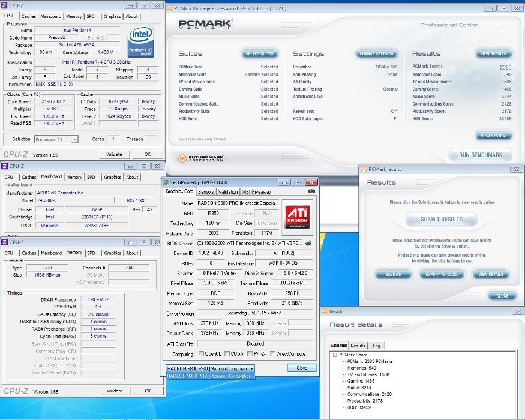This screenshot has height=420, width=525.
Task: Click the ATI Radeon logo in GPU-Z
Action: [x=298, y=217]
